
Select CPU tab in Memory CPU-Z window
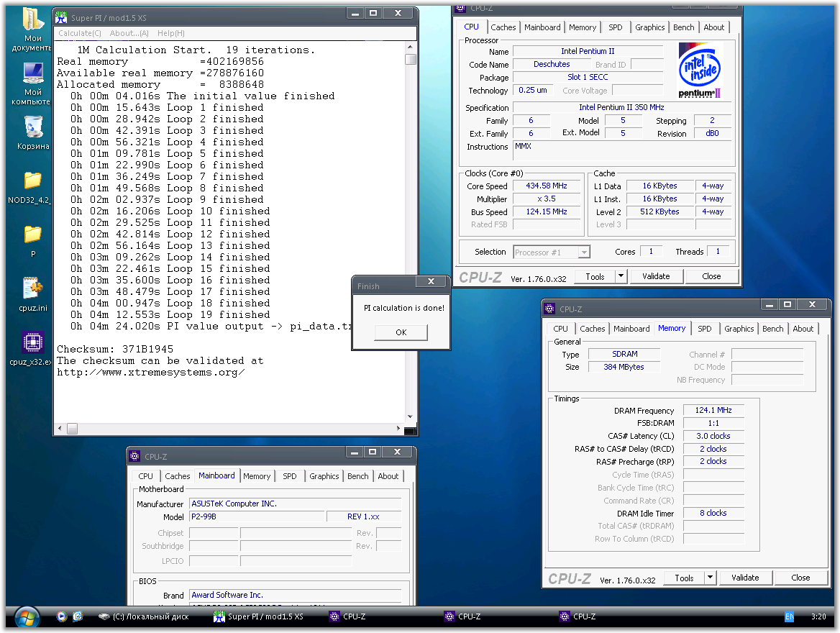click(x=560, y=329)
